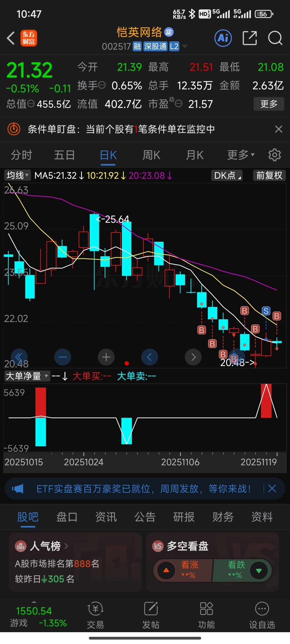Tap the 多空看盘 VS icon
The height and width of the screenshot is (644, 290).
158,546
